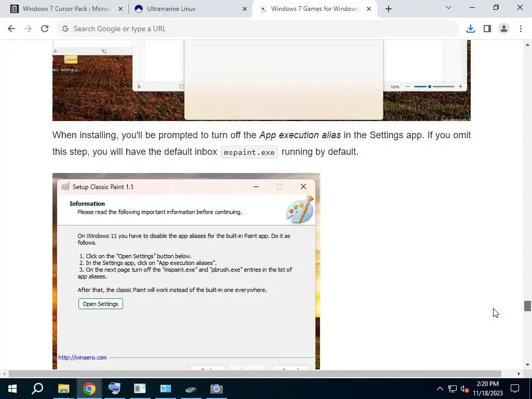The image size is (532, 399).
Task: Click zoom minus button in Paint screenshot
Action: (408, 87)
